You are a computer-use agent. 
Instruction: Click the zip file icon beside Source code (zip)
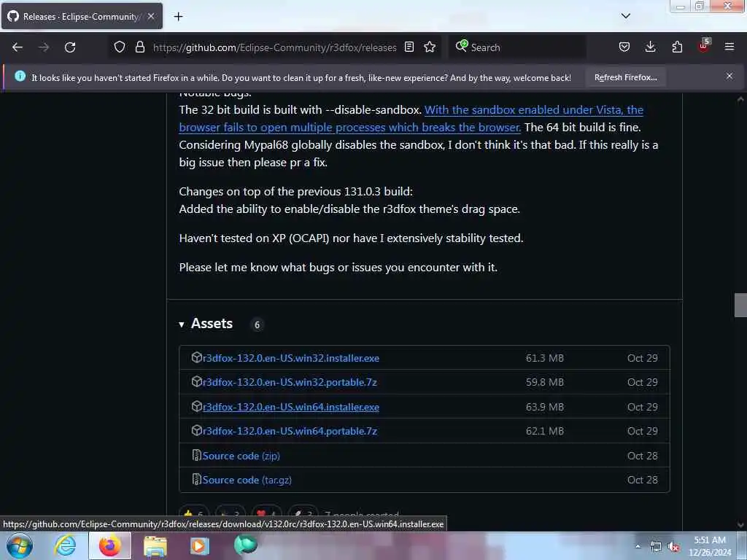pyautogui.click(x=196, y=455)
